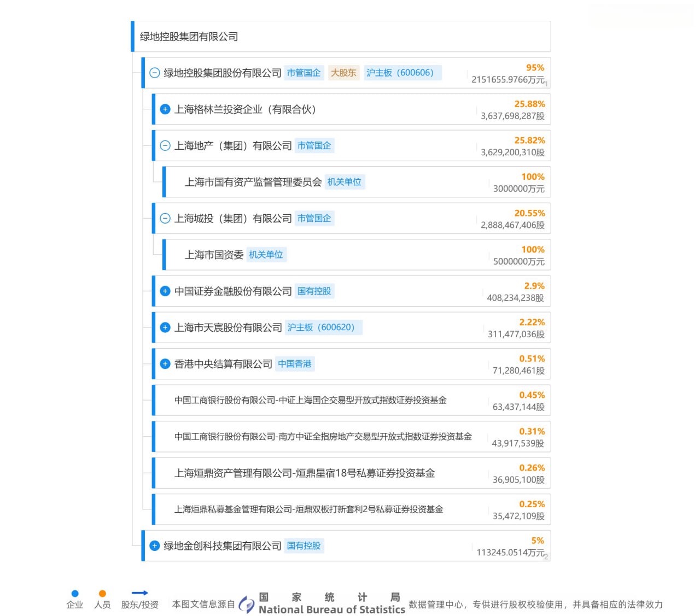Click 20.55% shareholding percentage

point(529,213)
